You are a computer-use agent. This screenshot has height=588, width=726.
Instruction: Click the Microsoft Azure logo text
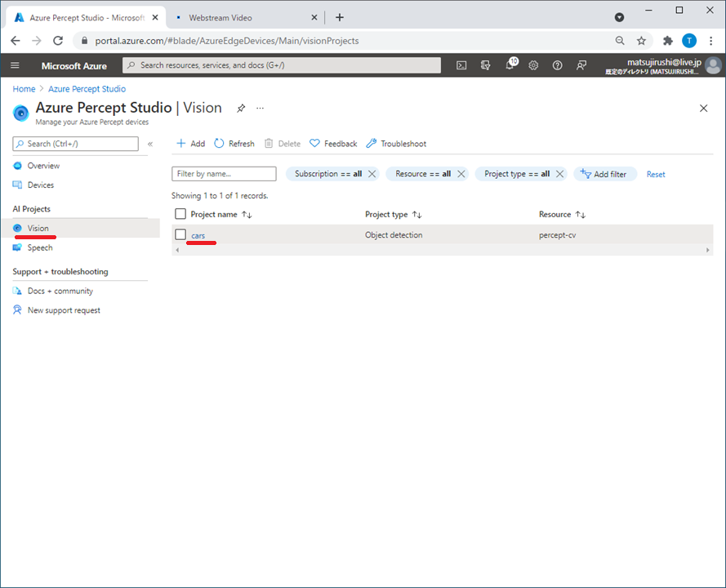click(x=74, y=66)
